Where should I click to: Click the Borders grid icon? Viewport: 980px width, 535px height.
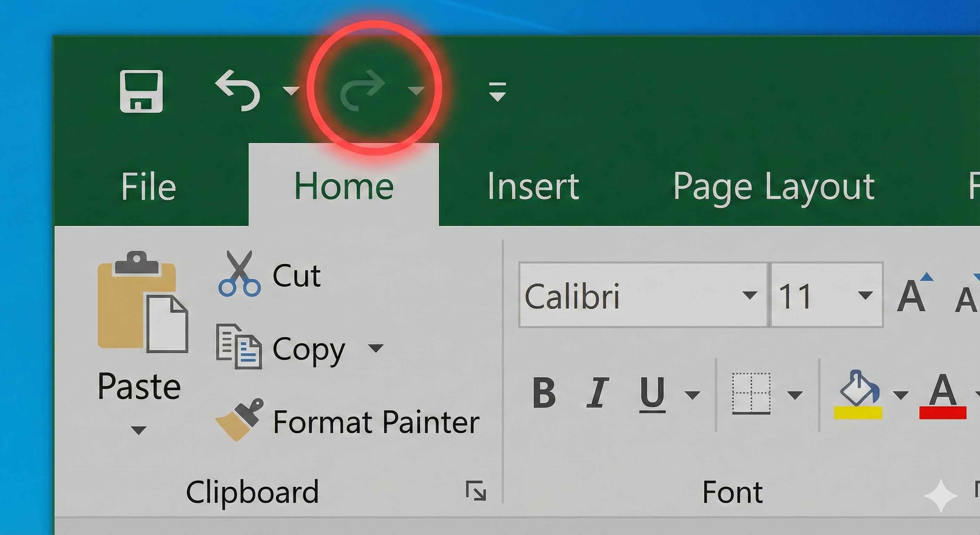[751, 394]
